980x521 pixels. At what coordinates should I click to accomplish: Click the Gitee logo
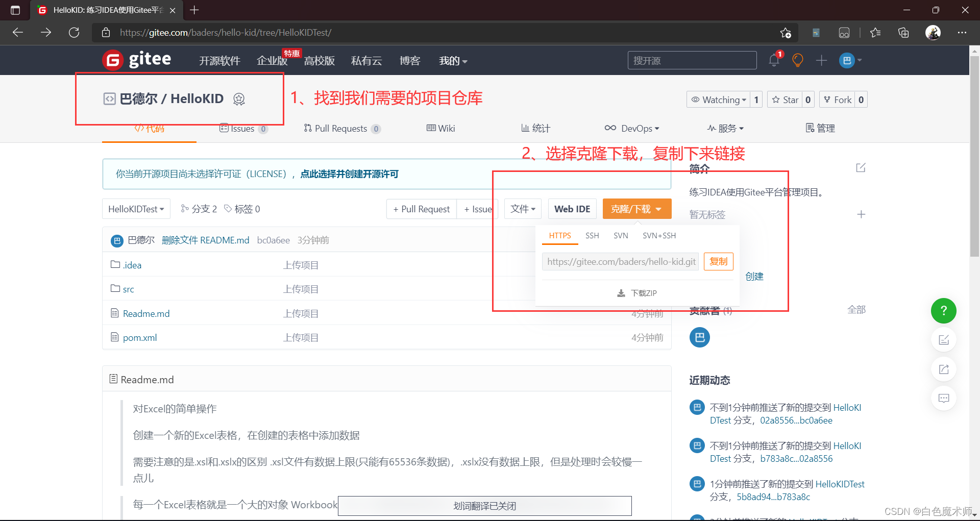[x=137, y=60]
